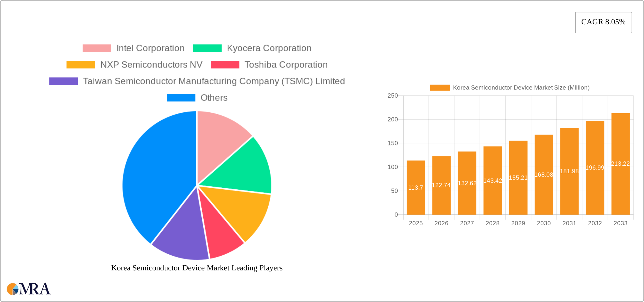Toggle the Intel Corporation legend label
644x302 pixels.
coord(150,48)
